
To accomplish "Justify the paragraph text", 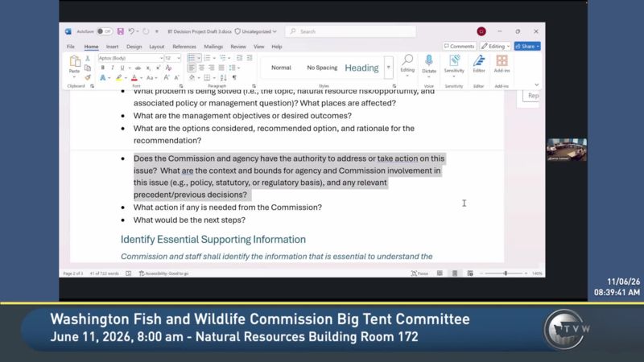I will pyautogui.click(x=221, y=68).
